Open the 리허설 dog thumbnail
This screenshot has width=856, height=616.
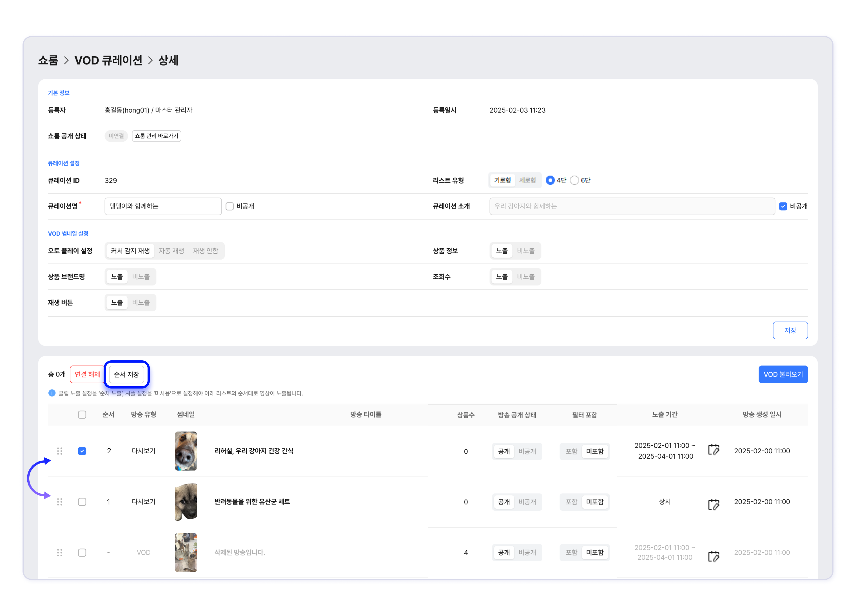click(x=186, y=451)
